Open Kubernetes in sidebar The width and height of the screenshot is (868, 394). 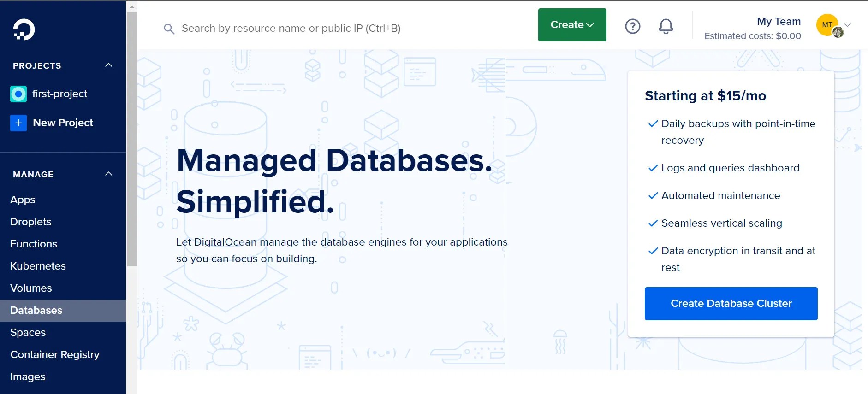tap(38, 266)
